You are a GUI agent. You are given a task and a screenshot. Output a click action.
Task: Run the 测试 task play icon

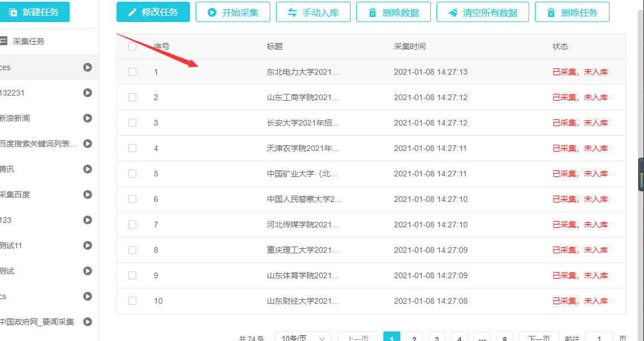click(88, 271)
